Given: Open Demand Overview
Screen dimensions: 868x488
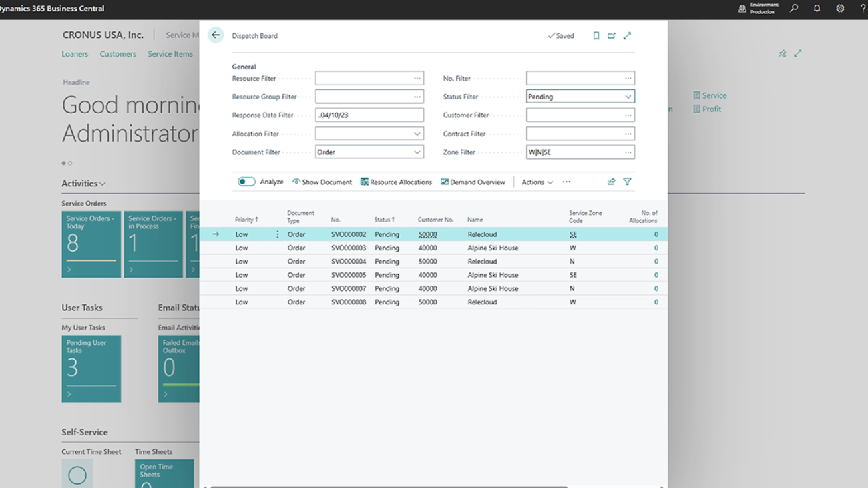Looking at the screenshot, I should 473,182.
